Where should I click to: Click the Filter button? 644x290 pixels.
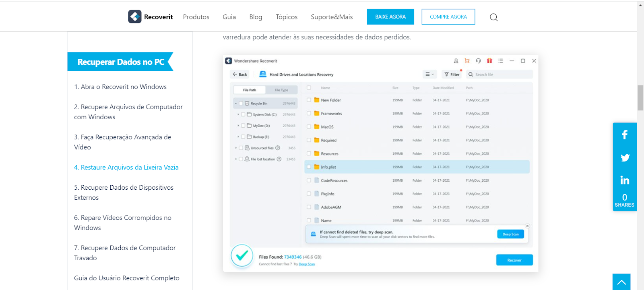coord(452,74)
